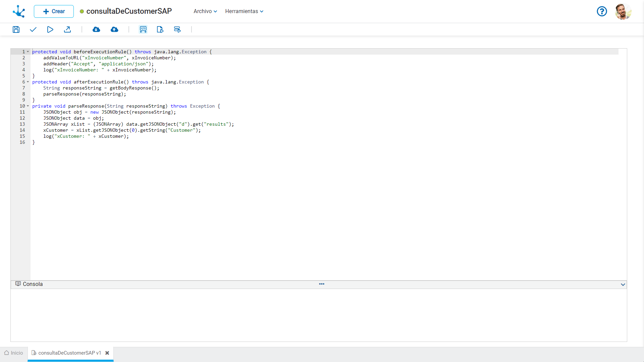Click getBodyResponse() on line 7

(x=133, y=88)
